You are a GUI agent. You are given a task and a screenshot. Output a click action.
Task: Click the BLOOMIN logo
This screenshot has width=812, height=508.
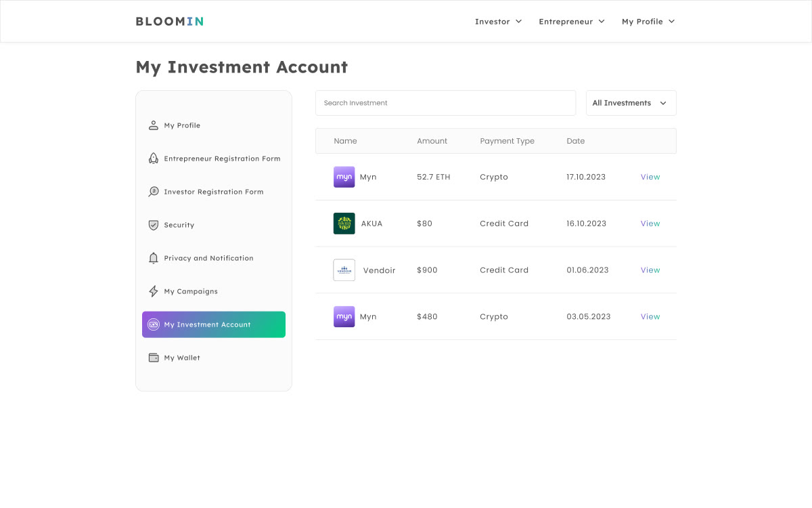pyautogui.click(x=169, y=21)
